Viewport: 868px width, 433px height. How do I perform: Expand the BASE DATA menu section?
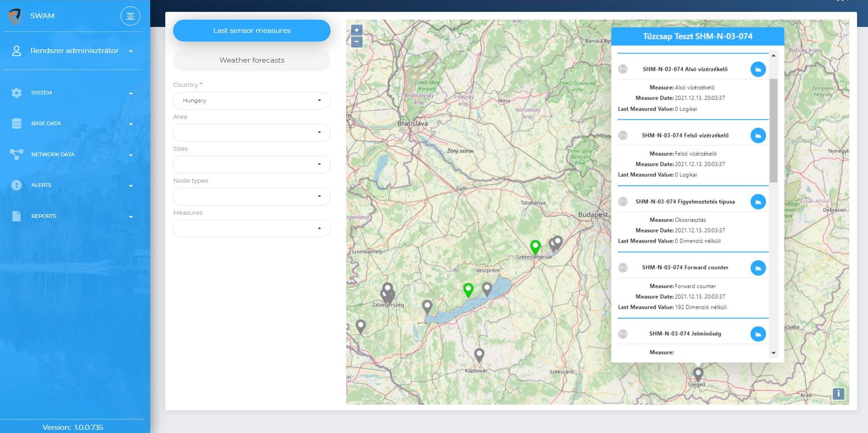point(73,123)
